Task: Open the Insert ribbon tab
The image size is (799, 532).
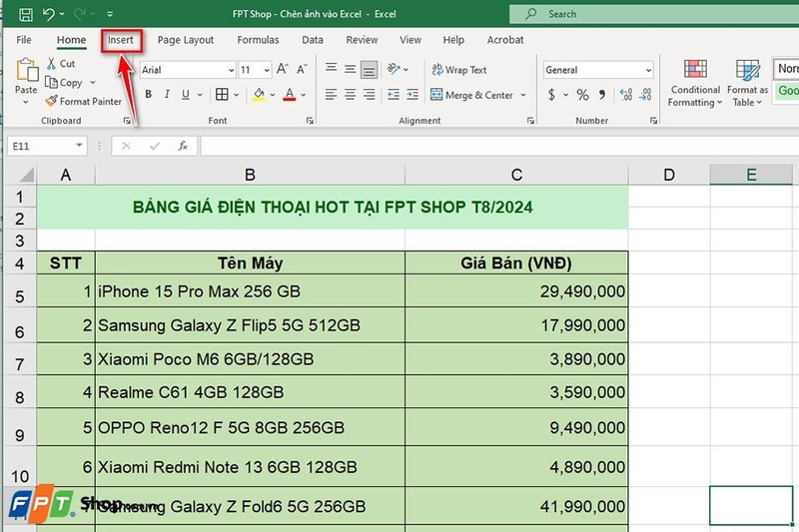Action: click(120, 40)
